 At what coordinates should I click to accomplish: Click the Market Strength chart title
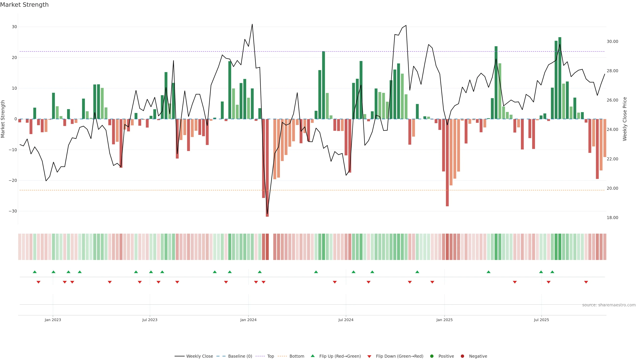[x=24, y=5]
